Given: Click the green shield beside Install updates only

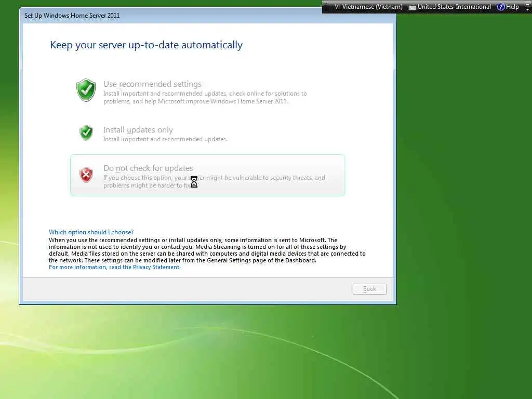Looking at the screenshot, I should tap(86, 132).
